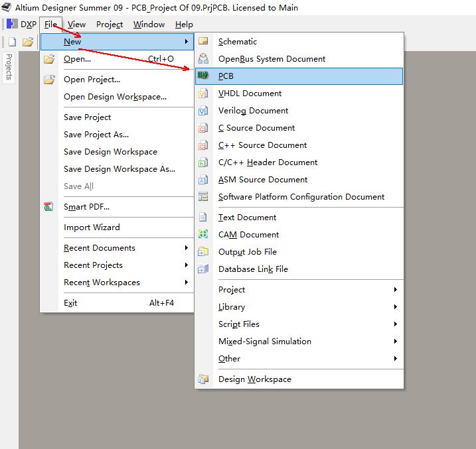
Task: Expand the Project submenu arrow
Action: tap(395, 290)
